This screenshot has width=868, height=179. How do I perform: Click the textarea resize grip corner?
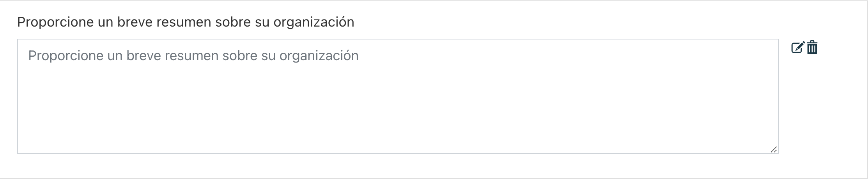(774, 149)
